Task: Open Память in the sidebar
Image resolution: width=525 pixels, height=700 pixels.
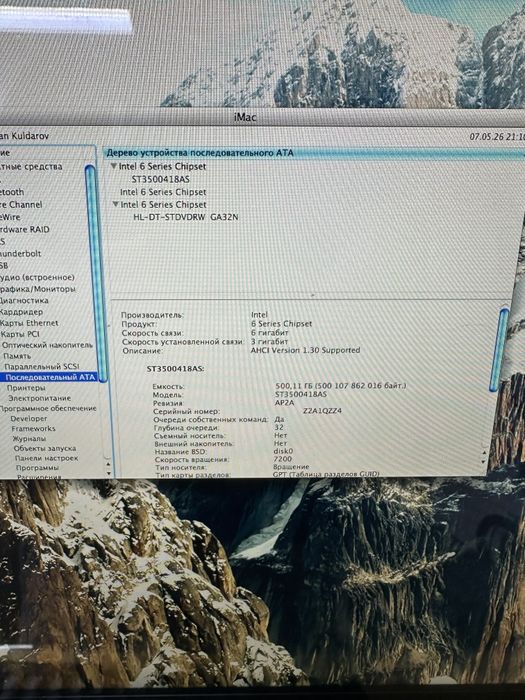Action: [x=17, y=356]
